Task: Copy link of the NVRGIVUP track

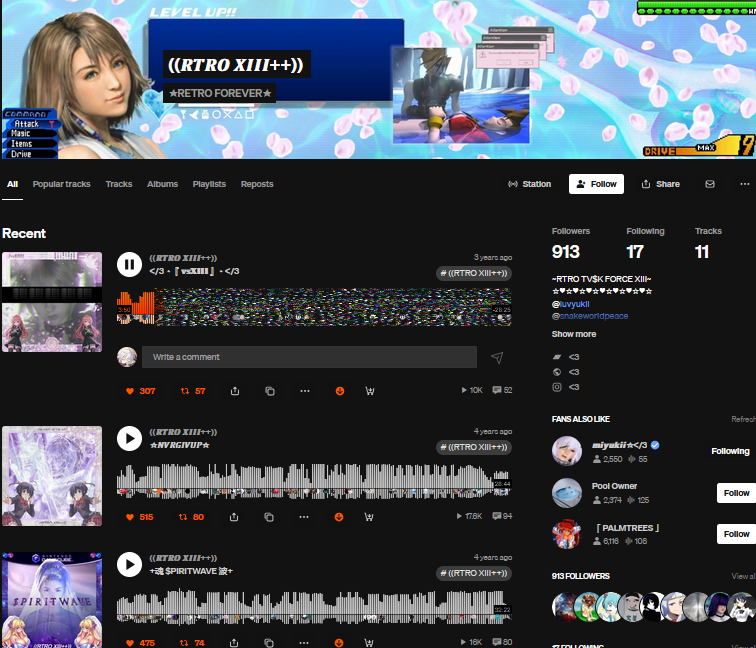Action: [x=269, y=517]
